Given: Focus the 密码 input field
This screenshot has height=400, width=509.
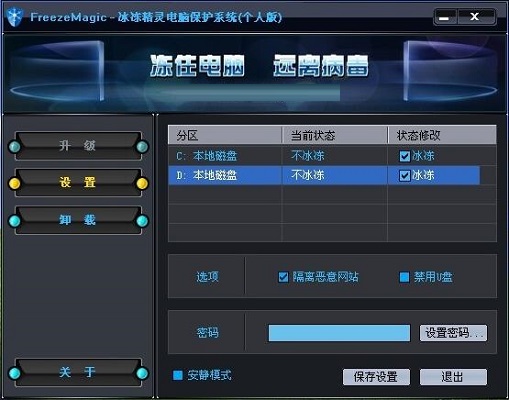Looking at the screenshot, I should click(x=339, y=333).
